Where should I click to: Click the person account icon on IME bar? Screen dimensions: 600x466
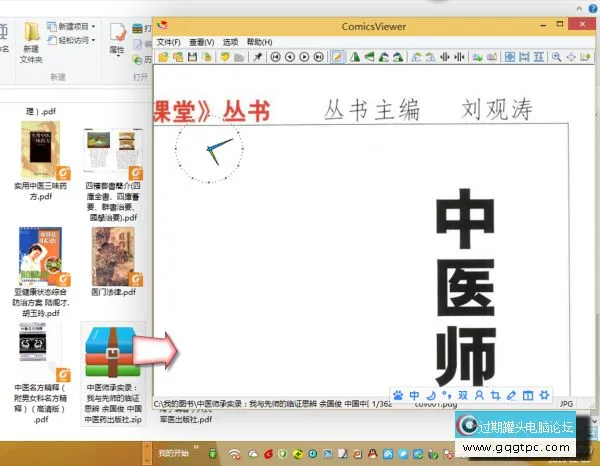[479, 395]
